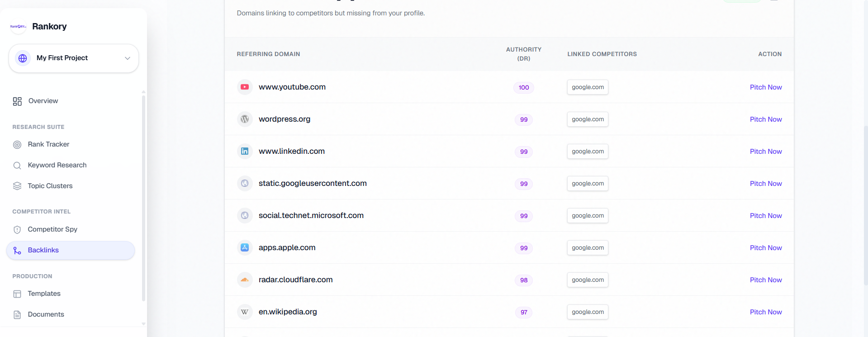Click google.com tag in apps.apple.com row
Screen dimensions: 868x337
pyautogui.click(x=588, y=248)
